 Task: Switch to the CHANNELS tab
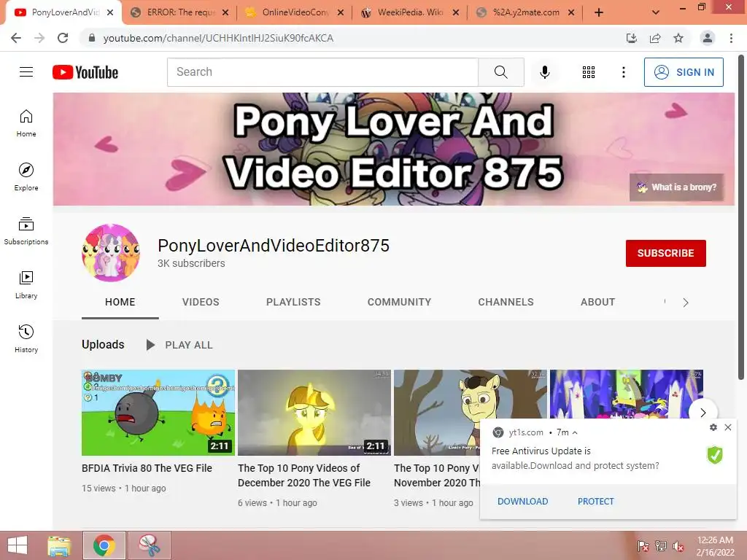click(506, 302)
